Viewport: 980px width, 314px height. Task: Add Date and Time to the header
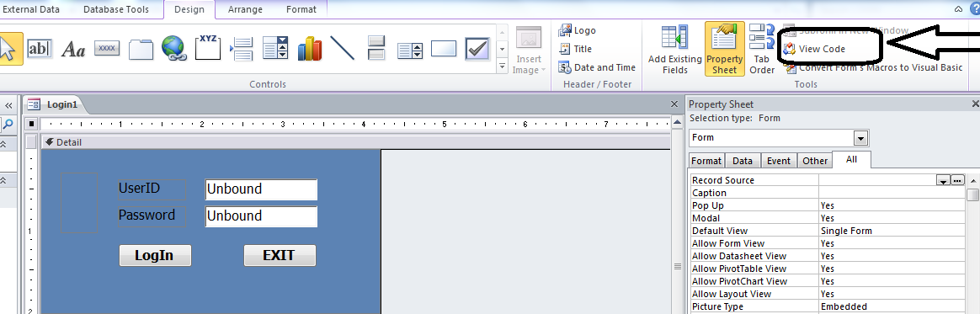coord(597,67)
